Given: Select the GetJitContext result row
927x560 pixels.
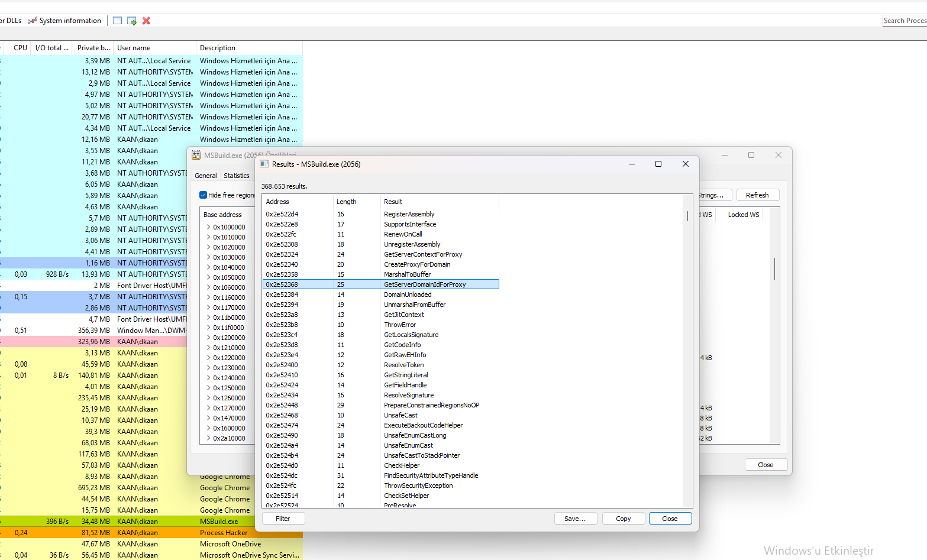Looking at the screenshot, I should (380, 315).
